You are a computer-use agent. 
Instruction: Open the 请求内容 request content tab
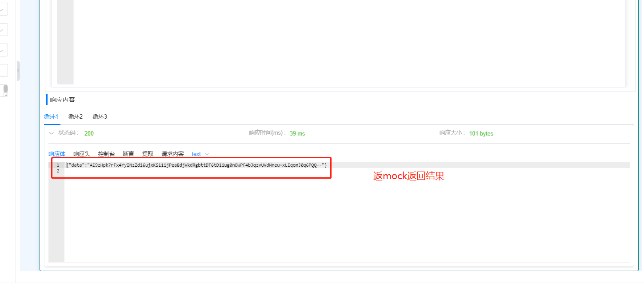(172, 154)
